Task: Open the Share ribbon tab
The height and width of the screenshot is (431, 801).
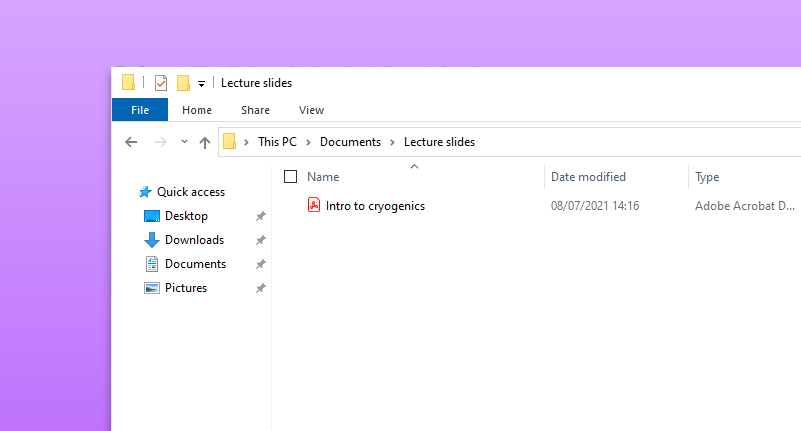Action: pyautogui.click(x=255, y=110)
